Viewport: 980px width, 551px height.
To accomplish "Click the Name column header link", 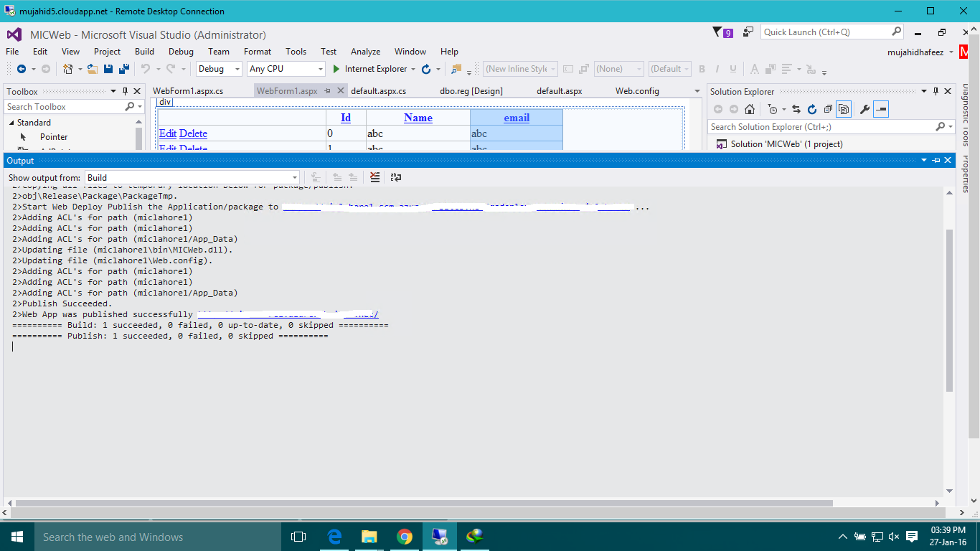I will point(418,118).
